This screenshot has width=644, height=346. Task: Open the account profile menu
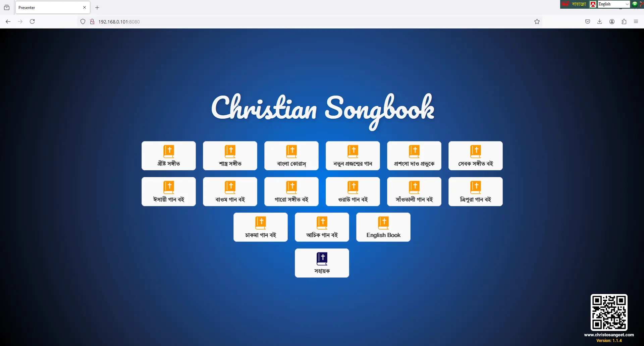point(611,21)
